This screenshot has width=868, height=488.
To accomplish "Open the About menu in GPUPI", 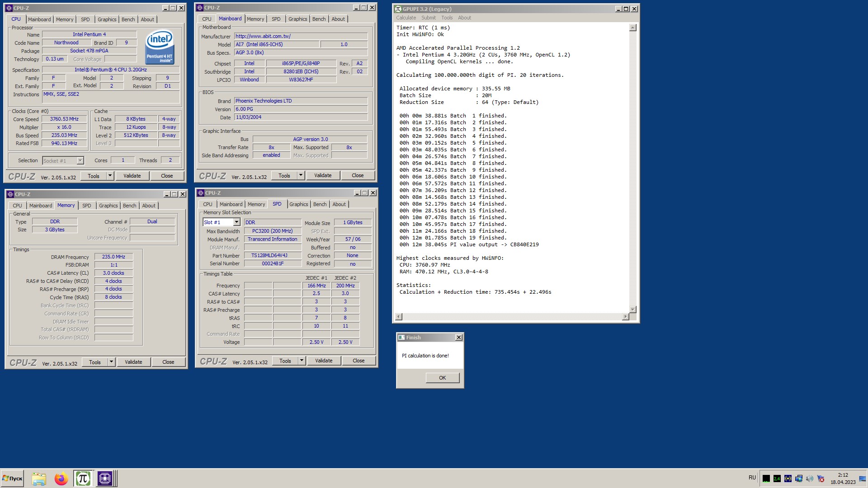I will (x=465, y=18).
